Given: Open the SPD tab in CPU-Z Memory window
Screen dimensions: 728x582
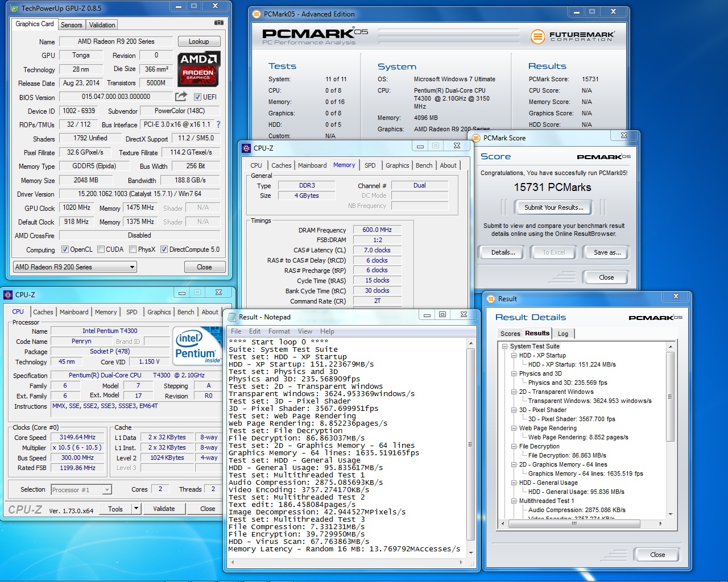Looking at the screenshot, I should (x=370, y=165).
